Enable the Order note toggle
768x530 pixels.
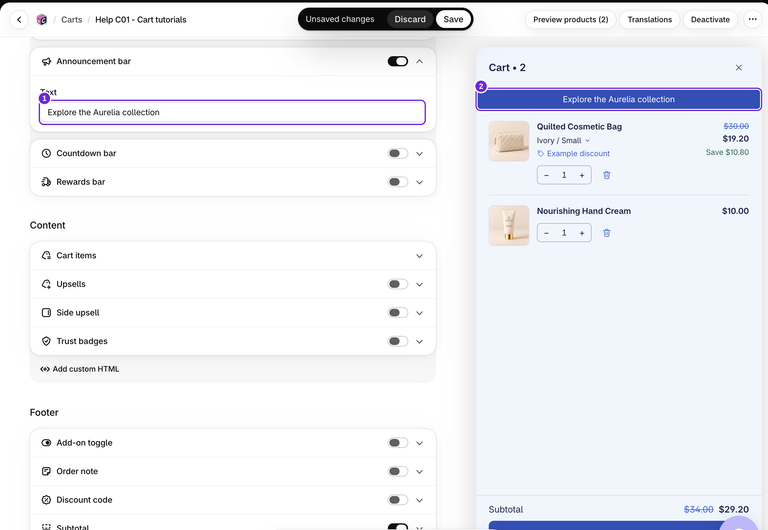pyautogui.click(x=398, y=471)
